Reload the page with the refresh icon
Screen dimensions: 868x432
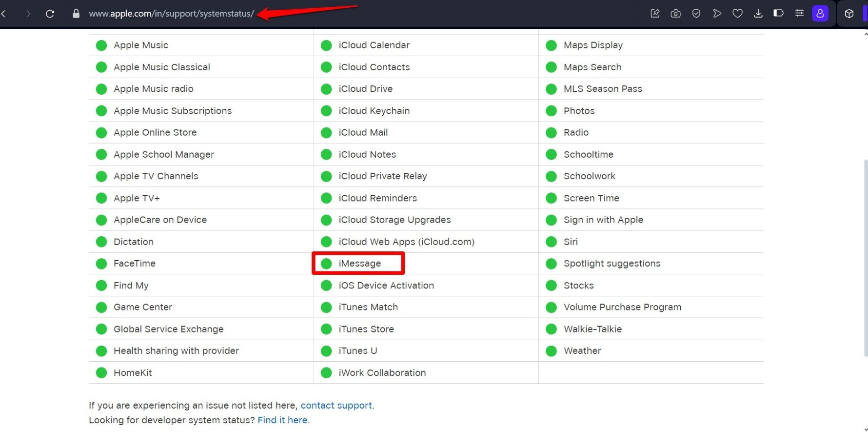point(50,14)
